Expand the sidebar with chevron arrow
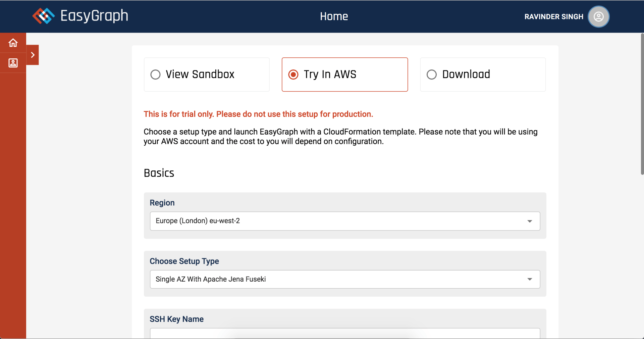This screenshot has height=339, width=644. coord(33,55)
